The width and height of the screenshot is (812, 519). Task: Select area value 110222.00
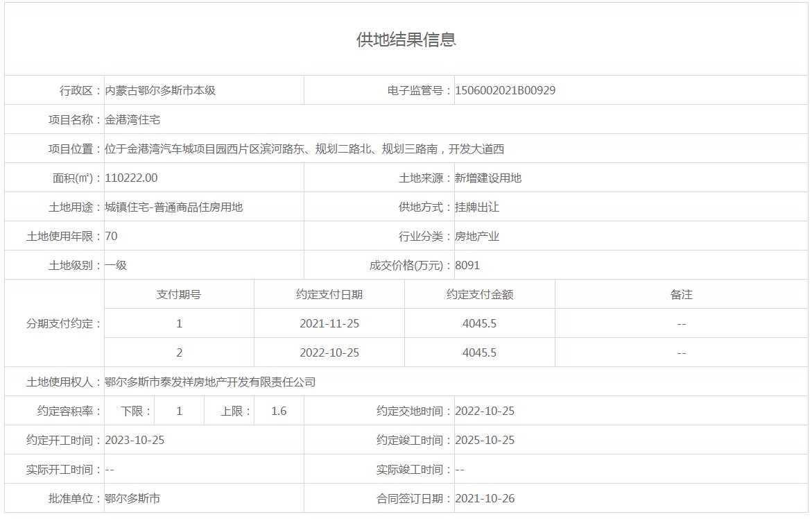(131, 178)
